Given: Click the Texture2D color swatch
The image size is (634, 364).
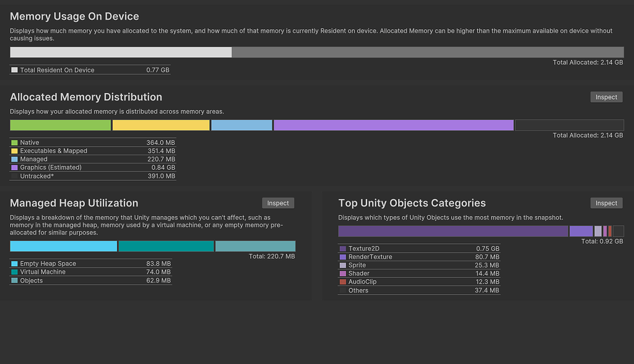Looking at the screenshot, I should tap(342, 248).
